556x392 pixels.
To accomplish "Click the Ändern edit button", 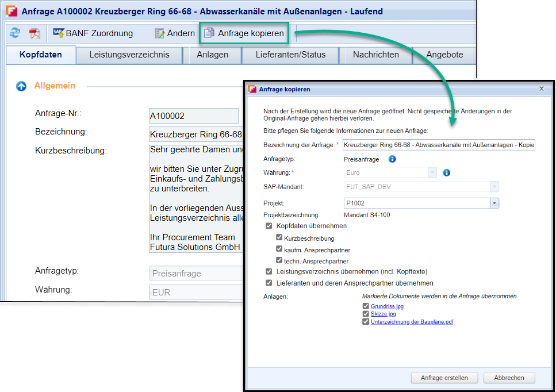I will pyautogui.click(x=175, y=33).
